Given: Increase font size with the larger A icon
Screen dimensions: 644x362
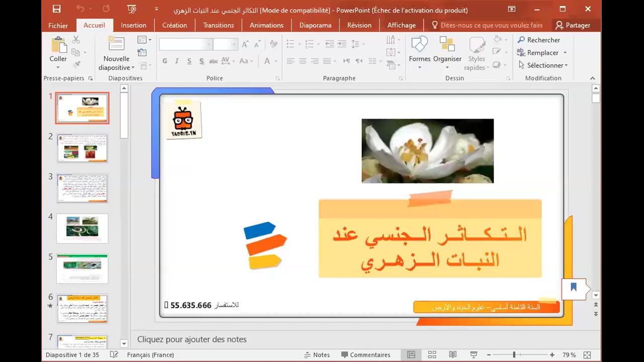Looking at the screenshot, I should click(x=245, y=44).
